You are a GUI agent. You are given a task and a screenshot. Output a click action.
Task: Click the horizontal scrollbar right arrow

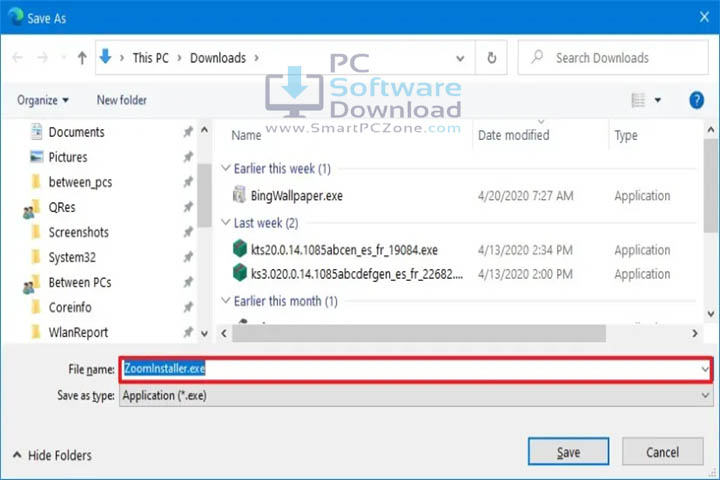695,333
